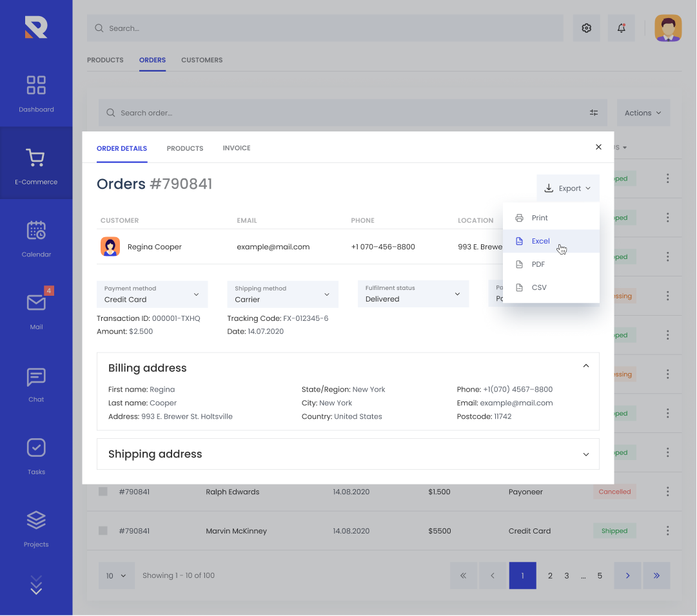
Task: Open the Export dropdown
Action: (567, 188)
